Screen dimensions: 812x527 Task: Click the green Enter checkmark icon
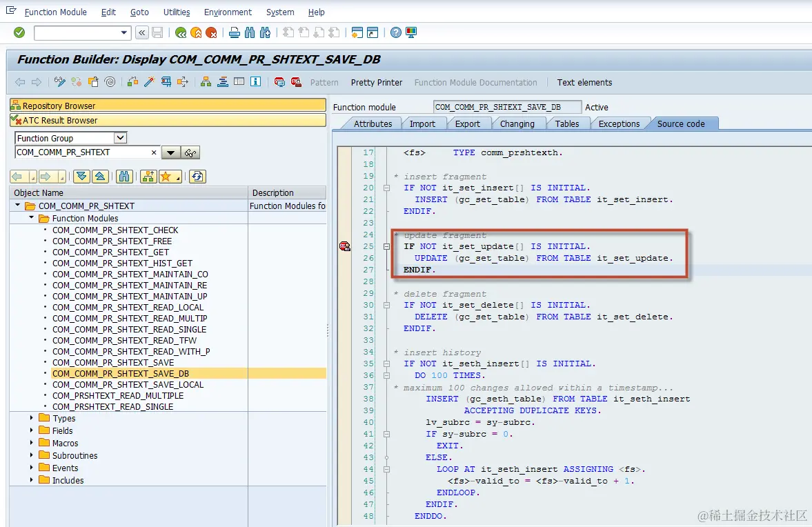point(19,32)
